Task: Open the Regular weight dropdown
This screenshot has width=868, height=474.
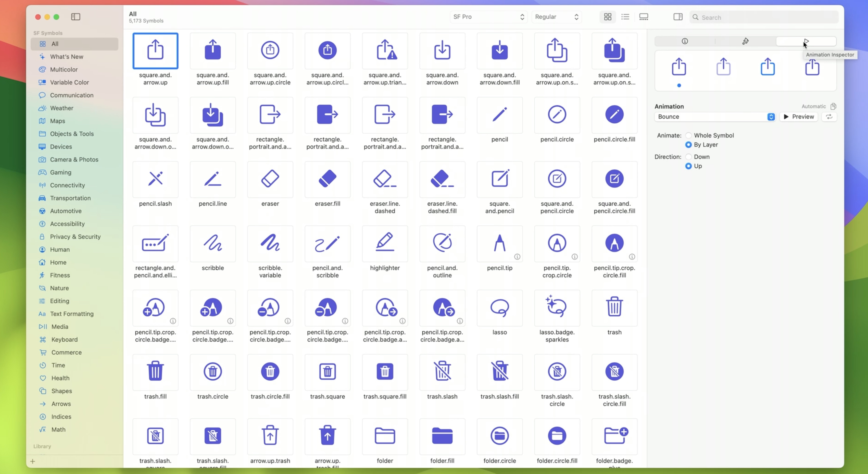Action: 556,17
